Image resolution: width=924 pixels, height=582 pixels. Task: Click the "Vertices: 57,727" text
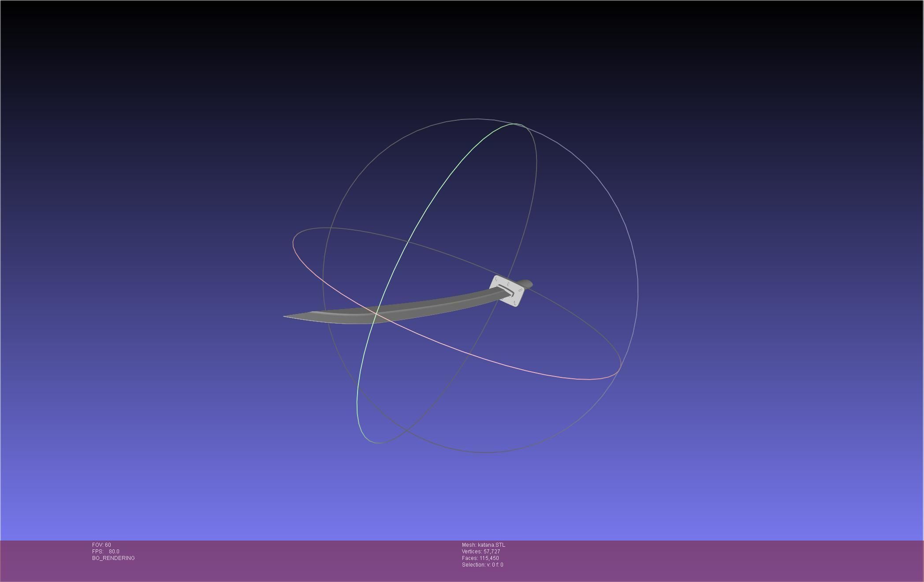coord(481,552)
